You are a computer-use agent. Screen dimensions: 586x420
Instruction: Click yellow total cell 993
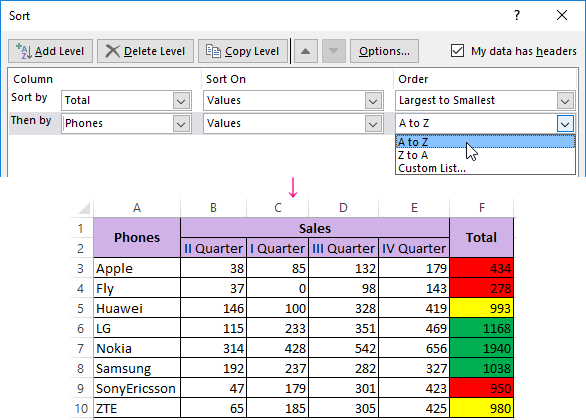pyautogui.click(x=481, y=308)
